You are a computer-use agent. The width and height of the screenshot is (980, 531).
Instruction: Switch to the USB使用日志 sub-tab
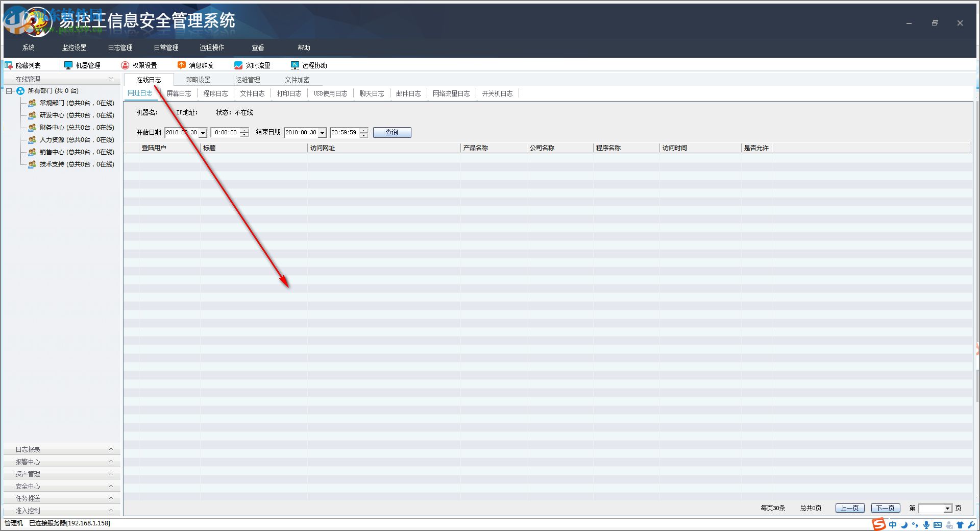coord(330,93)
